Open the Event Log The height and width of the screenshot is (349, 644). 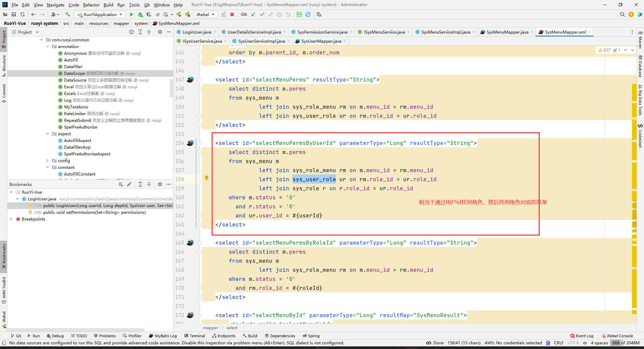(582, 336)
